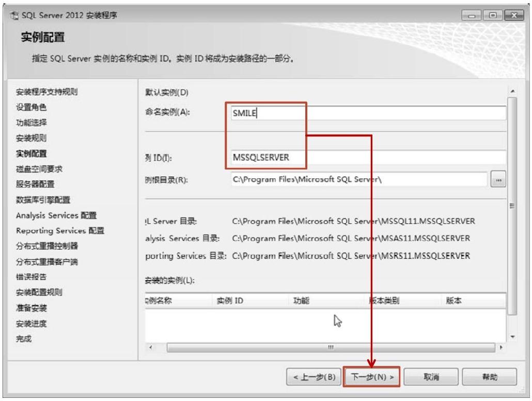This screenshot has width=532, height=401.
Task: Click the 功能 column header
Action: pos(327,301)
